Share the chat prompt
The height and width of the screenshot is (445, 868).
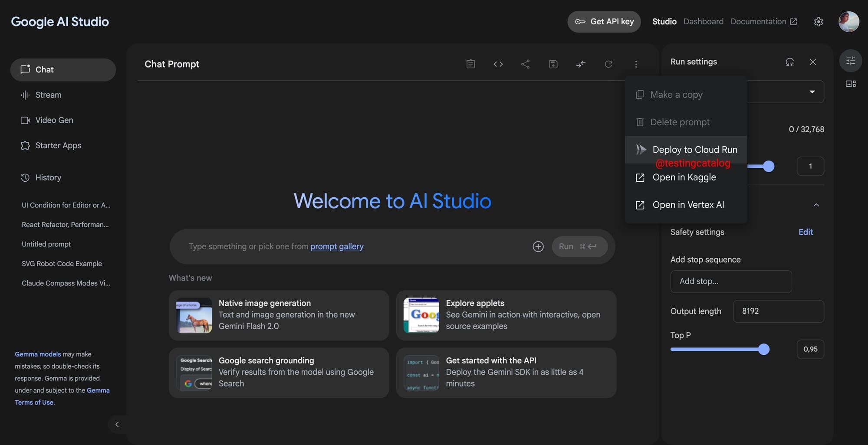[x=525, y=64]
